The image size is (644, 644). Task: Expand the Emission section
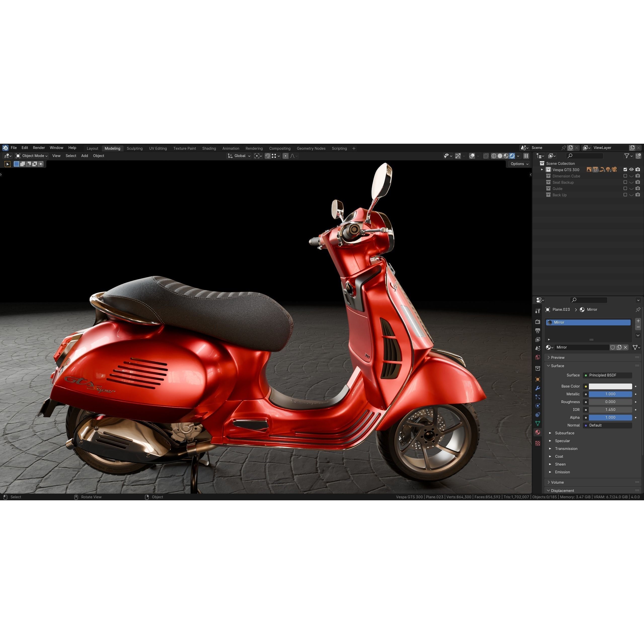click(550, 472)
